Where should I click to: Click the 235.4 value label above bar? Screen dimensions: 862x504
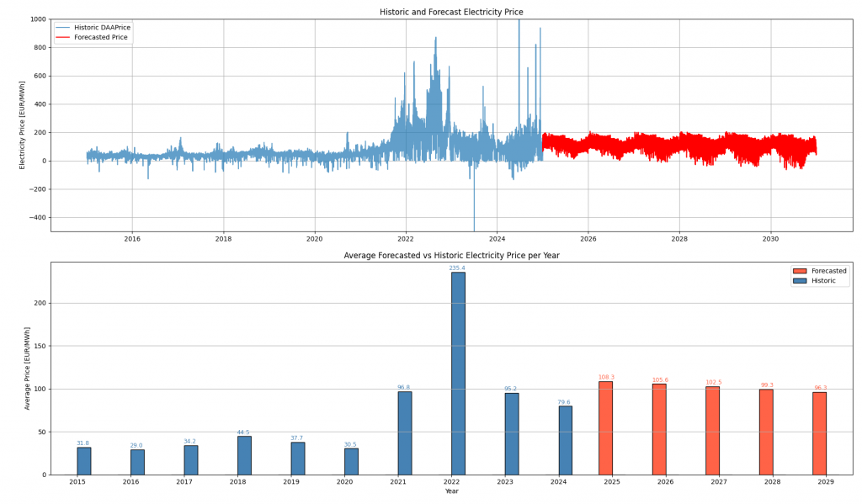(457, 268)
